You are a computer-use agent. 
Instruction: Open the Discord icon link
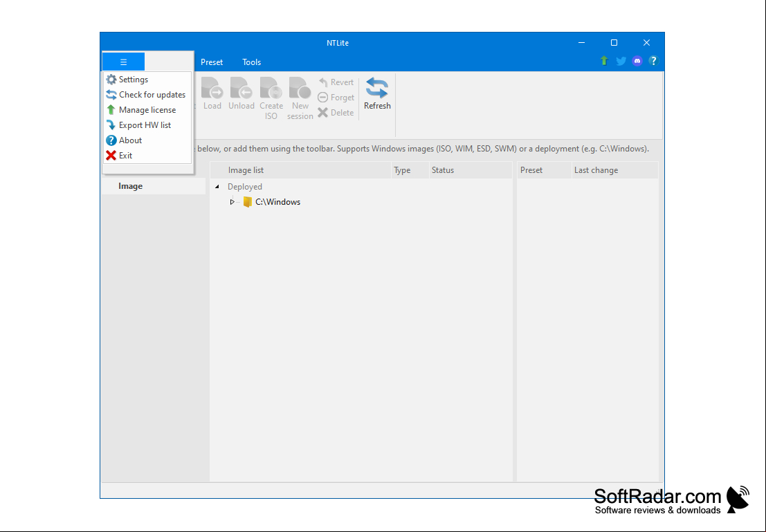637,61
